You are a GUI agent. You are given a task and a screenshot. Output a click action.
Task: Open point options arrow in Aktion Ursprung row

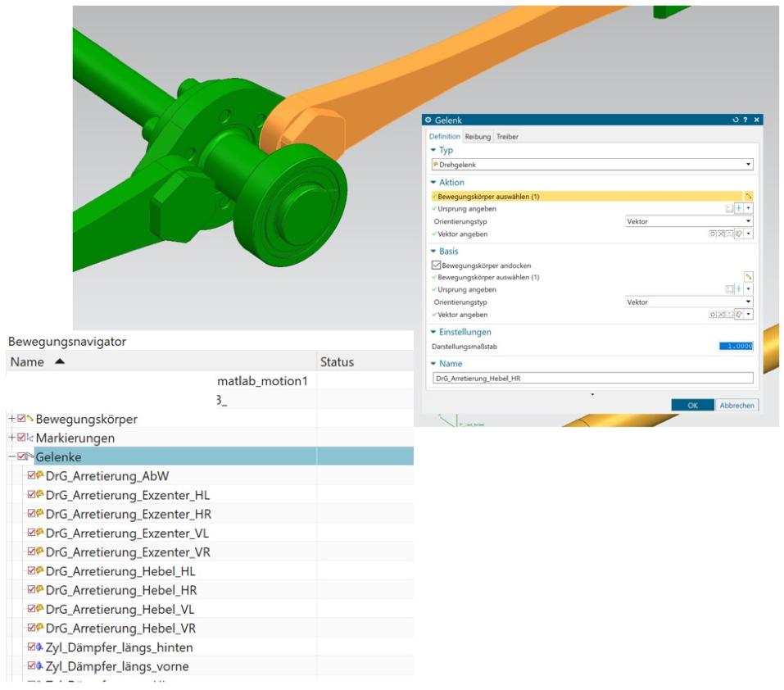749,208
